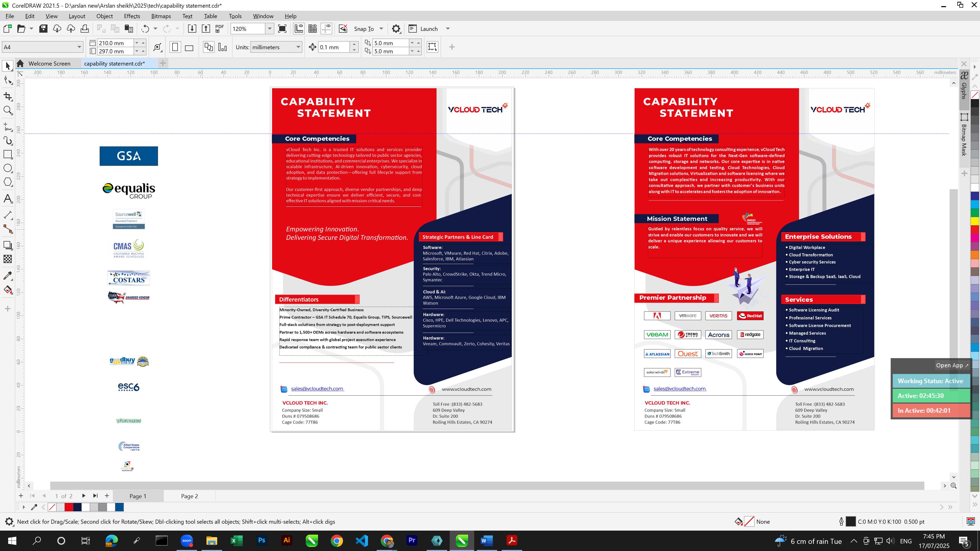Set page orientation to Landscape
Screen dimensions: 980x551
point(189,47)
